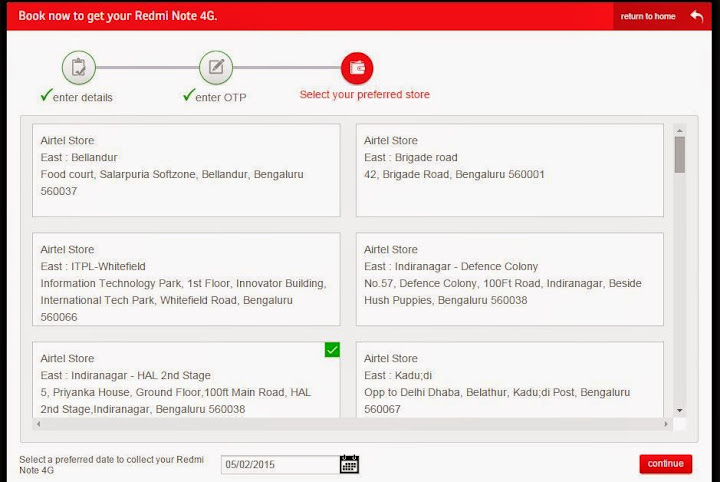
Task: Click 'Opp to Delhi Dhaba, Belathur' address
Action: (435, 392)
